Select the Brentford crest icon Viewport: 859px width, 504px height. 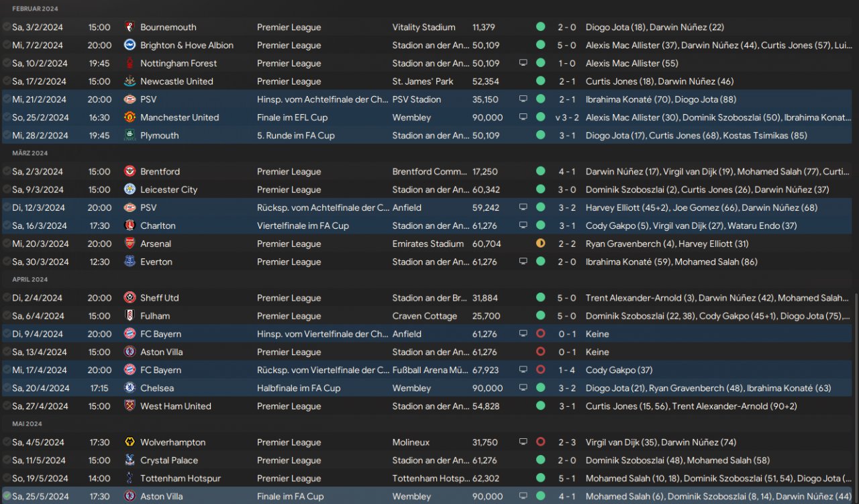point(130,172)
